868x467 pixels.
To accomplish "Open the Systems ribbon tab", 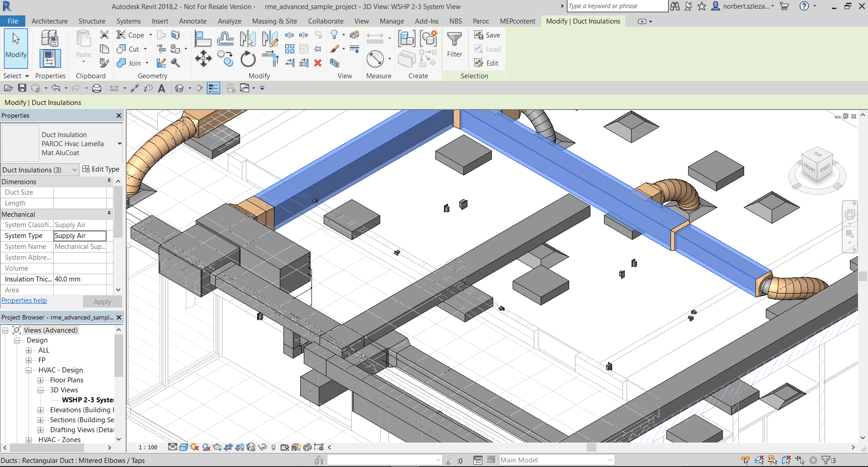I will (128, 21).
